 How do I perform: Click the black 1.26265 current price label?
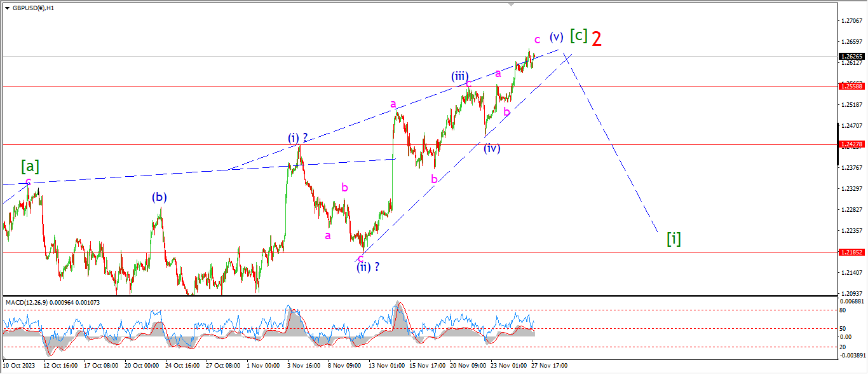(x=851, y=56)
